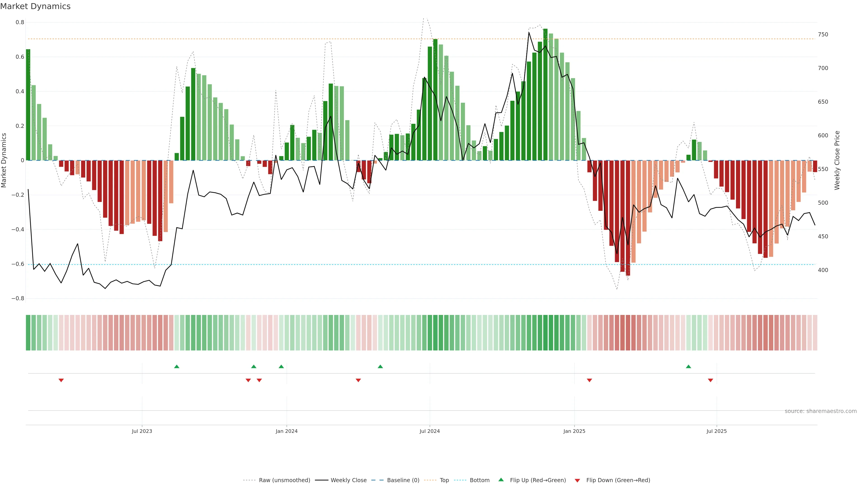Open the source: sharemaestro.com link
868x488 pixels.
(x=821, y=411)
